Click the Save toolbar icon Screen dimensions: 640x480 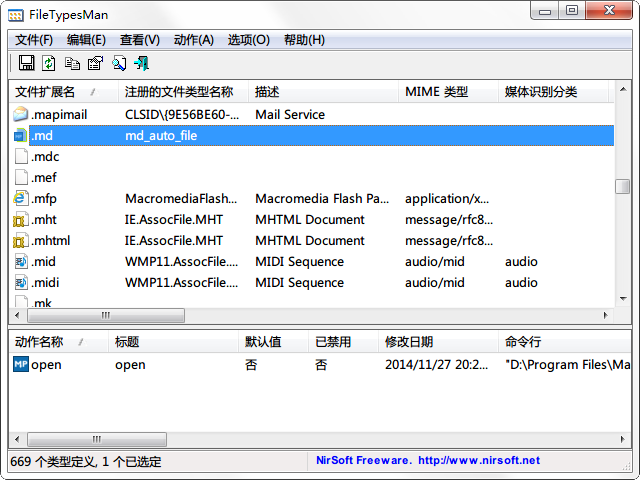(x=26, y=64)
